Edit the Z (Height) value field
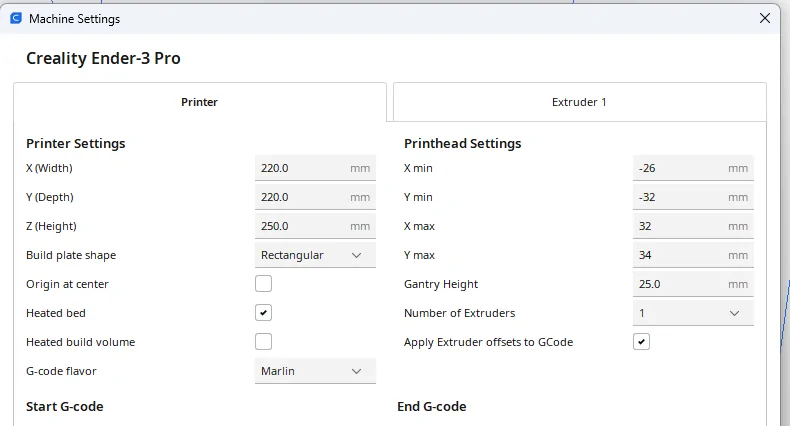Viewport: 790px width, 426px height. pyautogui.click(x=315, y=226)
